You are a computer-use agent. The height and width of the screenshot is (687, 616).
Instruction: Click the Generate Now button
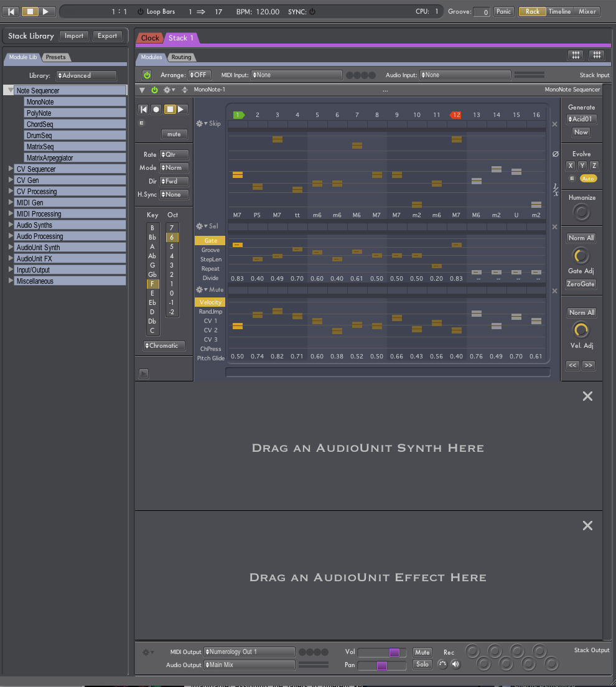581,133
